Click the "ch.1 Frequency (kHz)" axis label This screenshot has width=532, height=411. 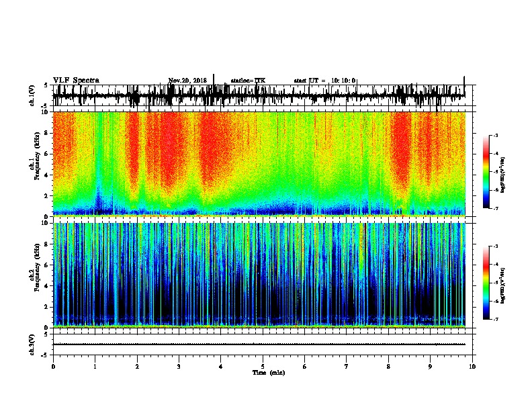pos(36,156)
